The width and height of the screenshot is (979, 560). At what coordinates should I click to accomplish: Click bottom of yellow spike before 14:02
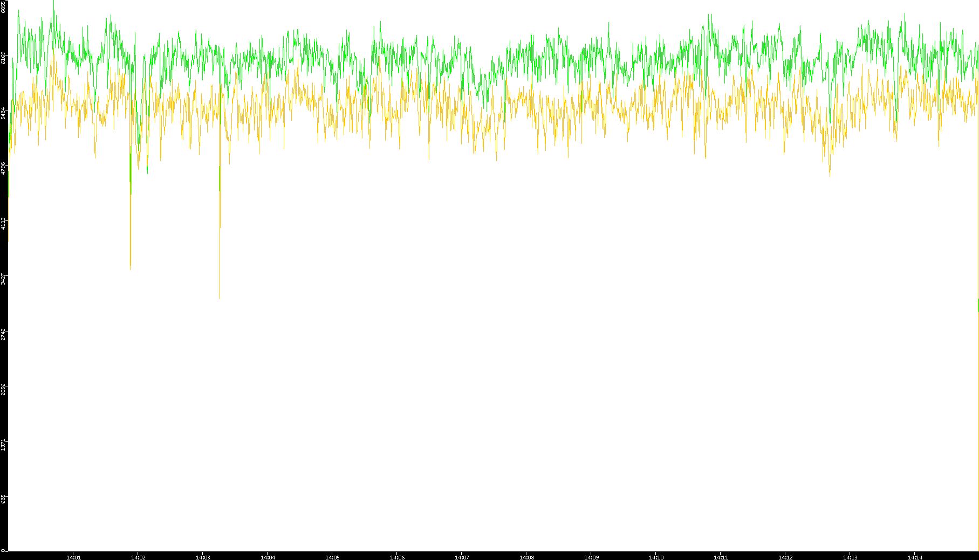[131, 267]
